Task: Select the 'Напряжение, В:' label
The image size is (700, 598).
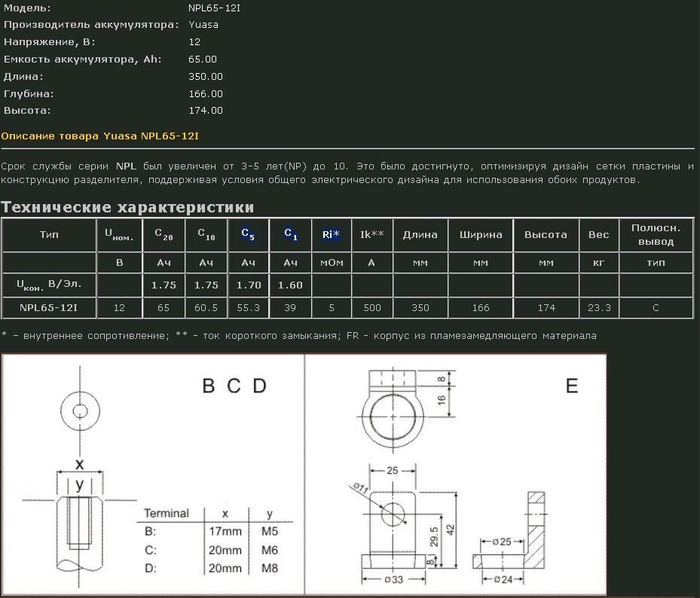Action: coord(50,42)
